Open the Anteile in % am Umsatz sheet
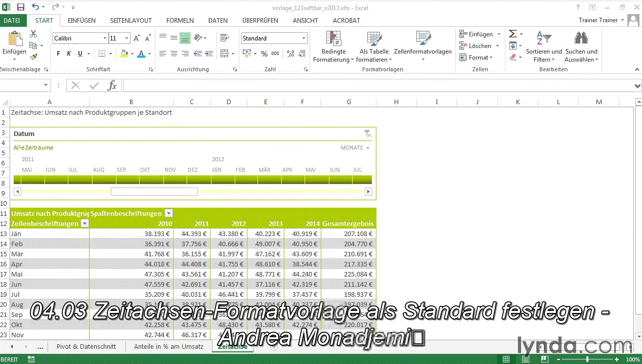 tap(168, 346)
